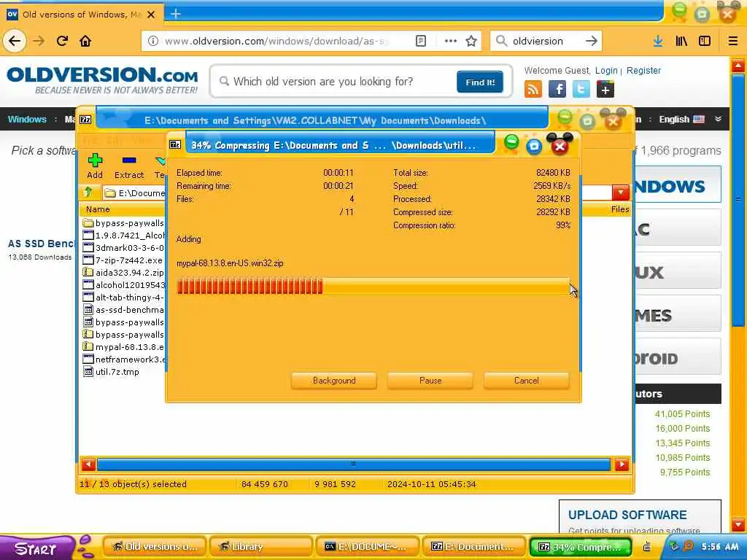Image resolution: width=747 pixels, height=560 pixels.
Task: Select aida323.94.2.zip in file list
Action: click(x=123, y=273)
